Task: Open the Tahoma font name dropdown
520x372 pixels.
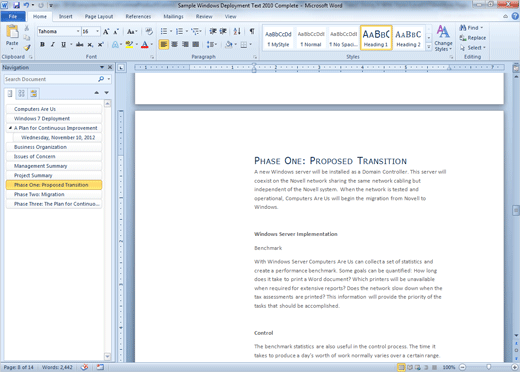Action: click(x=78, y=31)
